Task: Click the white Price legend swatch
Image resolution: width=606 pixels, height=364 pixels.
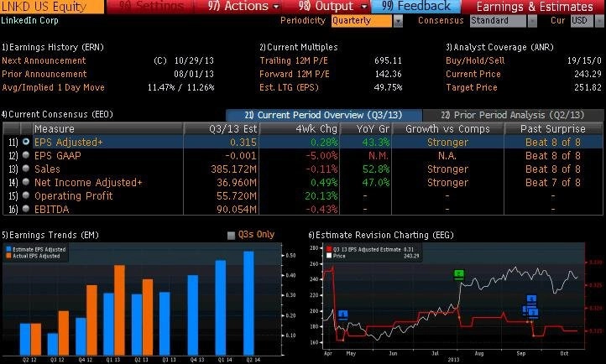Action: [329, 256]
